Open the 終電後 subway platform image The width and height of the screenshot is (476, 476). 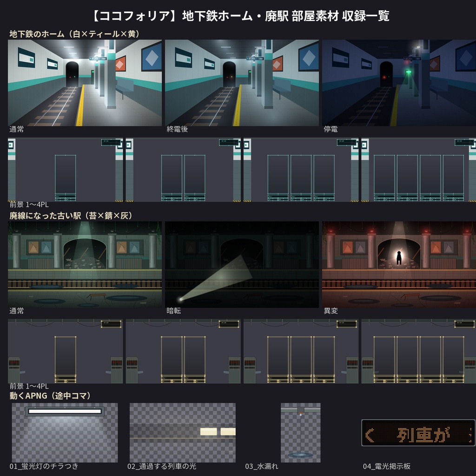[242, 83]
